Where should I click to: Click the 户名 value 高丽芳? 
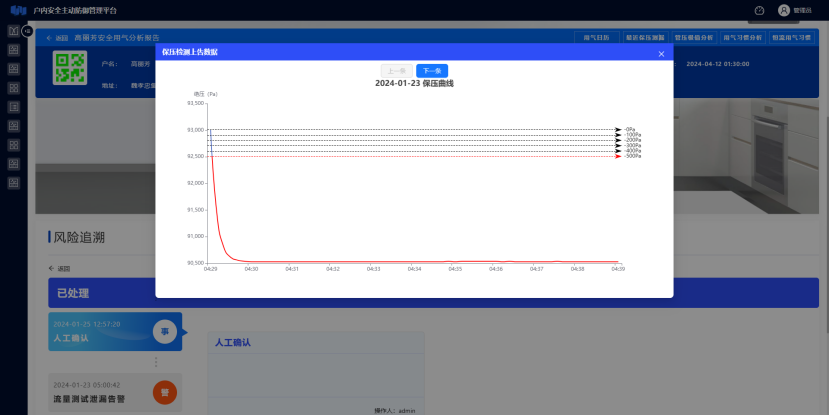coord(141,64)
